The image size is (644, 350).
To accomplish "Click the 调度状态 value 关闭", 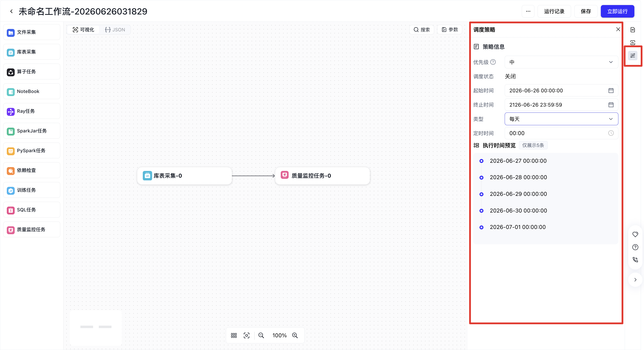I will [x=510, y=76].
